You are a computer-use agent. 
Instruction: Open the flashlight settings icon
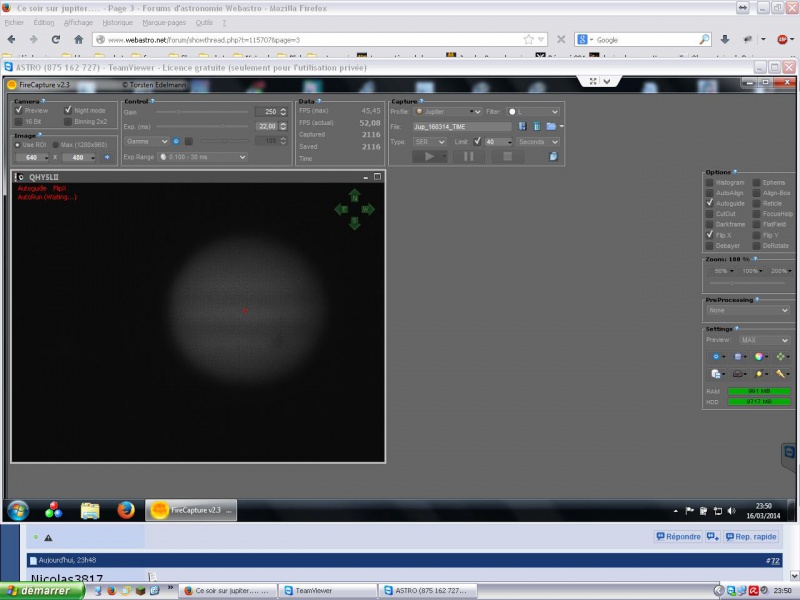(781, 374)
